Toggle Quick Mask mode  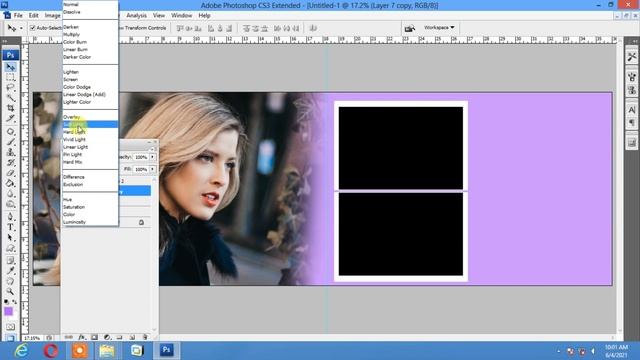pyautogui.click(x=11, y=327)
